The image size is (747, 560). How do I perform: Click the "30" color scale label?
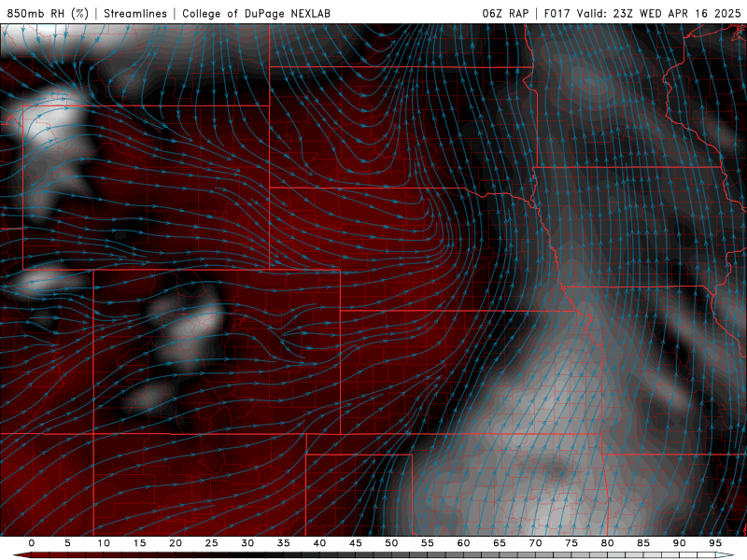click(x=247, y=543)
